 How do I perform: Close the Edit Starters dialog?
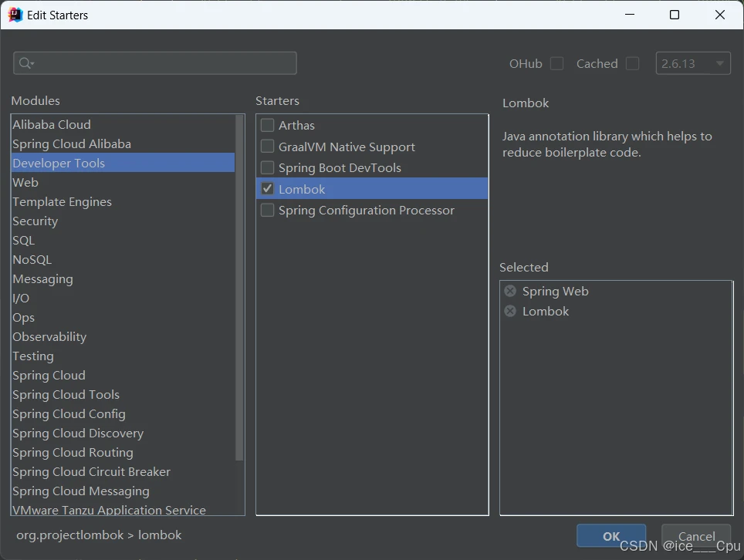pyautogui.click(x=719, y=15)
